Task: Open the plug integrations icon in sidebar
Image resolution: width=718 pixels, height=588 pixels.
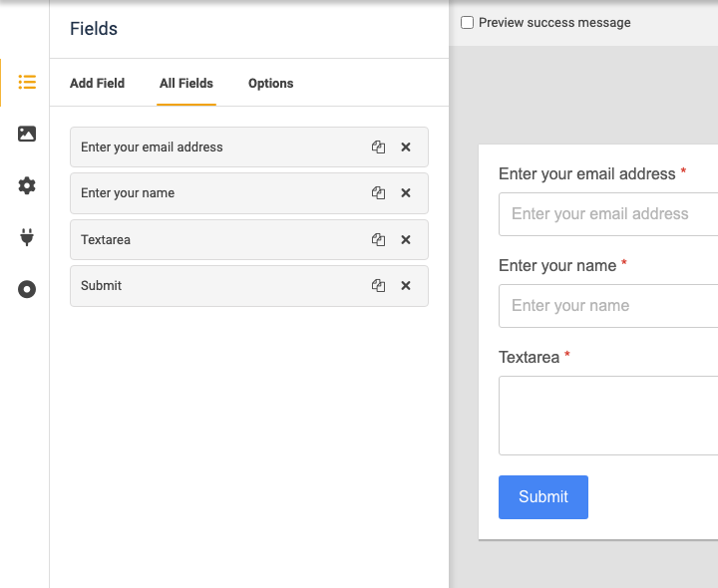Action: (27, 237)
